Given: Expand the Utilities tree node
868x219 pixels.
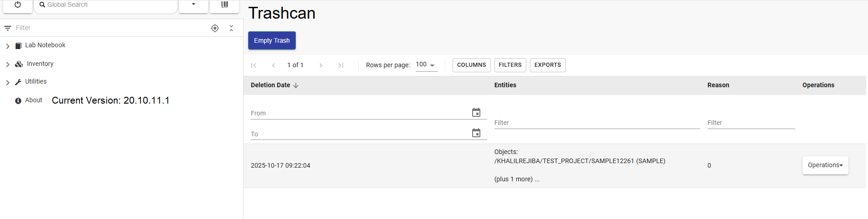Looking at the screenshot, I should 8,82.
